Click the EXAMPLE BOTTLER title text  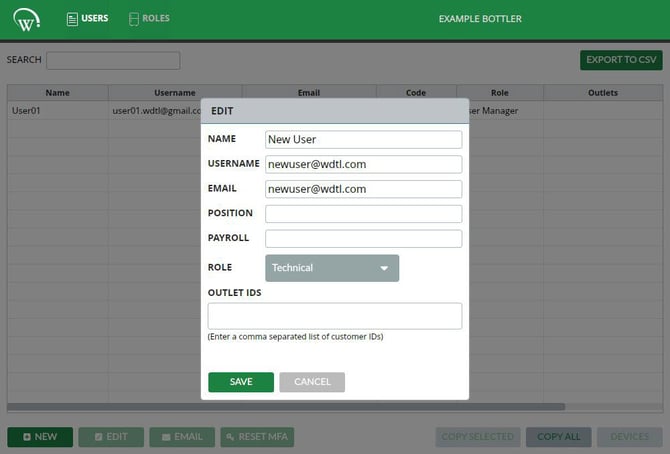click(480, 19)
